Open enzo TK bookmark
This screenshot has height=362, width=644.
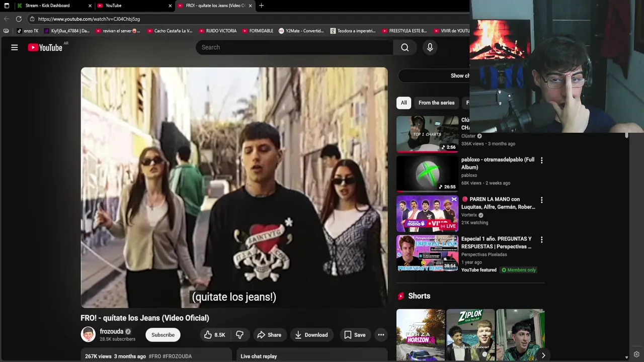pos(28,31)
